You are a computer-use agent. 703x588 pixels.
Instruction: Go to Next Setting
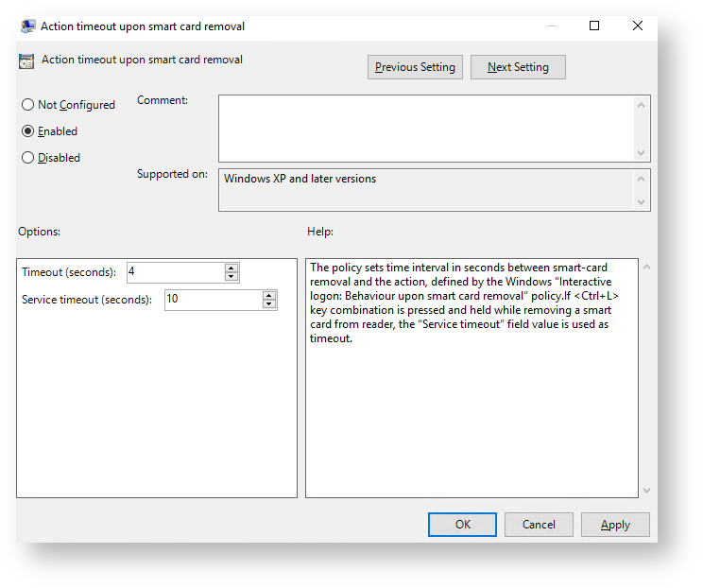(x=518, y=67)
